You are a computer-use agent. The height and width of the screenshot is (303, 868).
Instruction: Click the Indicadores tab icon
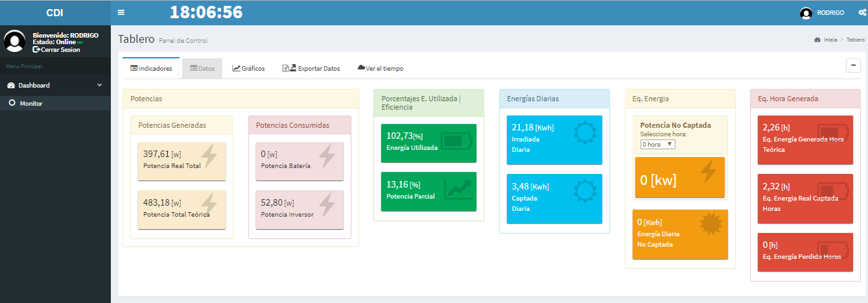click(134, 68)
